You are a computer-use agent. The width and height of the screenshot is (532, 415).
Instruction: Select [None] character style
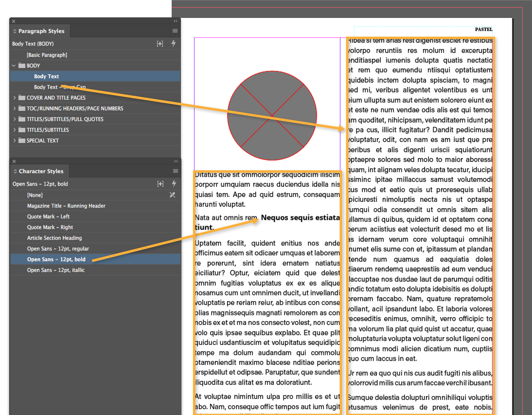35,195
